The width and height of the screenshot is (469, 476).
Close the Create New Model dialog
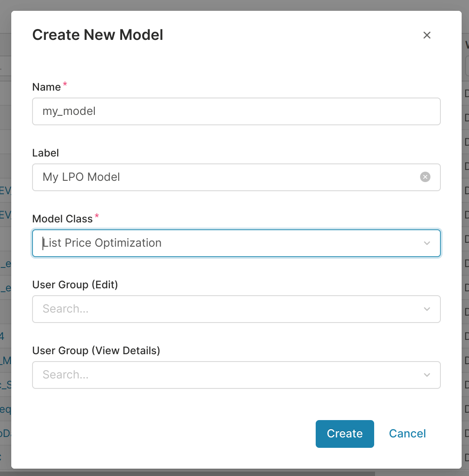[x=427, y=35]
